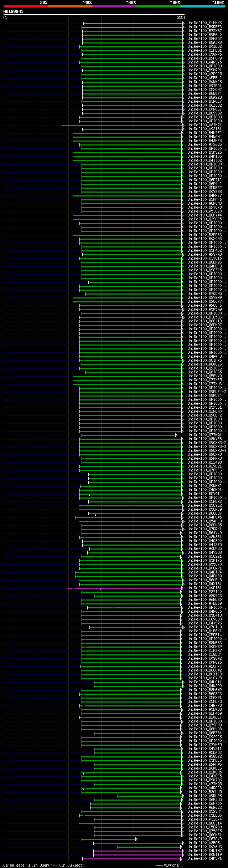The height and width of the screenshot is (868, 228).
Task: Click label UniRef100_Q0V6U3
Action: pyautogui.click(x=204, y=847)
